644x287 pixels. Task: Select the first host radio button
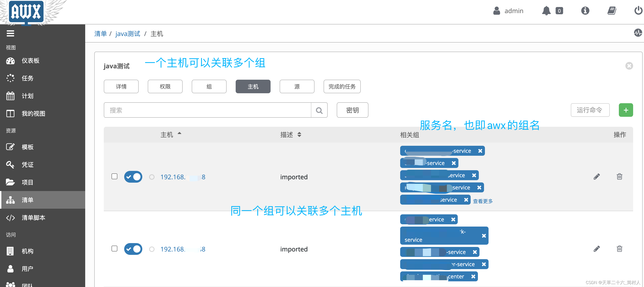pyautogui.click(x=152, y=177)
